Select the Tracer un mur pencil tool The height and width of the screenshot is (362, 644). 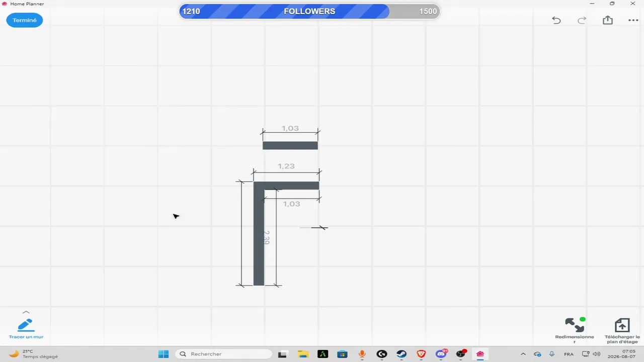[x=26, y=328]
